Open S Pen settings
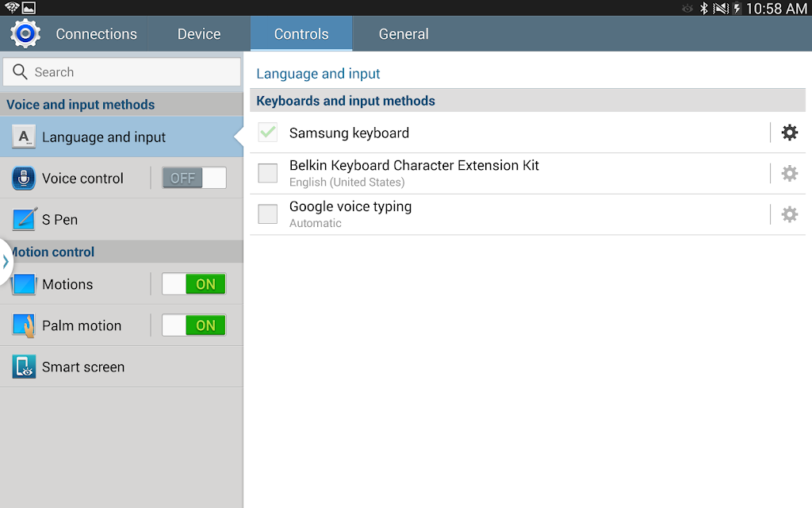 (121, 219)
